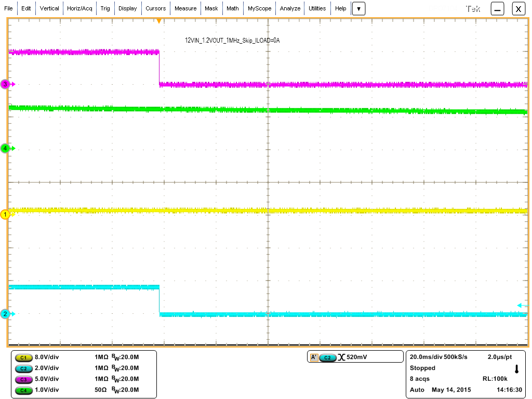Open the Vertical menu
This screenshot has height=399, width=532.
click(x=49, y=8)
